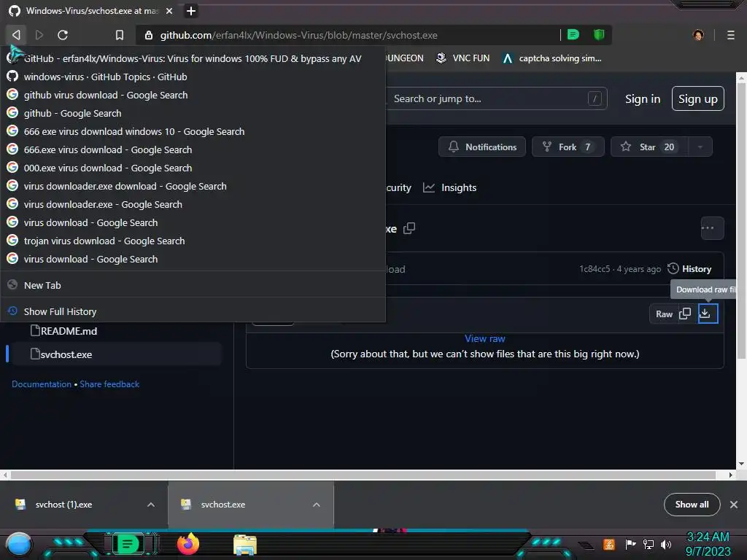This screenshot has height=560, width=747.
Task: Click the browser back arrow button
Action: coord(16,35)
